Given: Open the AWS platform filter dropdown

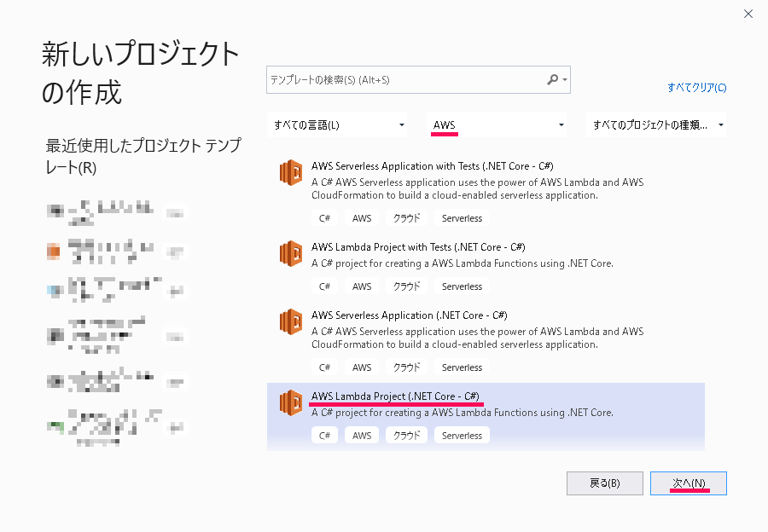Looking at the screenshot, I should pyautogui.click(x=497, y=124).
